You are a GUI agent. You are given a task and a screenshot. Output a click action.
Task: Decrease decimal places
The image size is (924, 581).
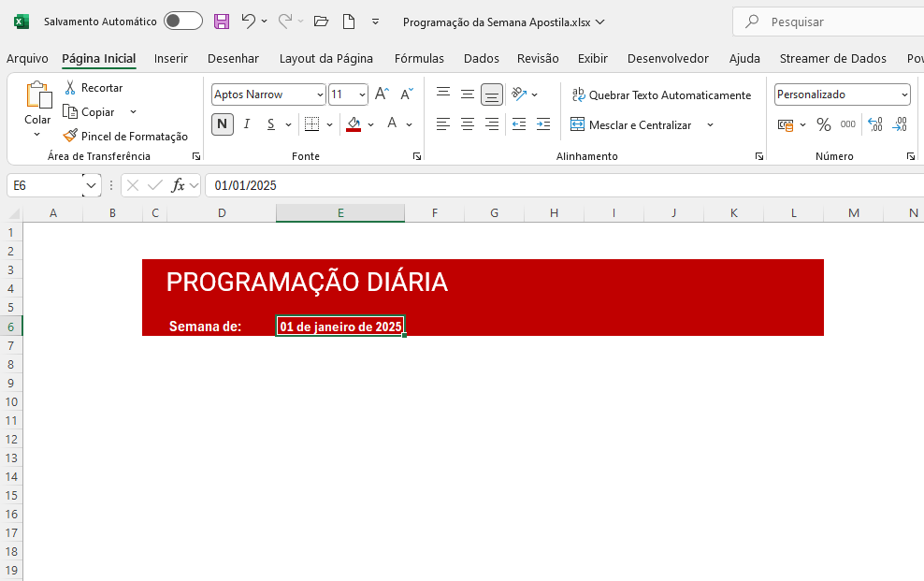901,124
